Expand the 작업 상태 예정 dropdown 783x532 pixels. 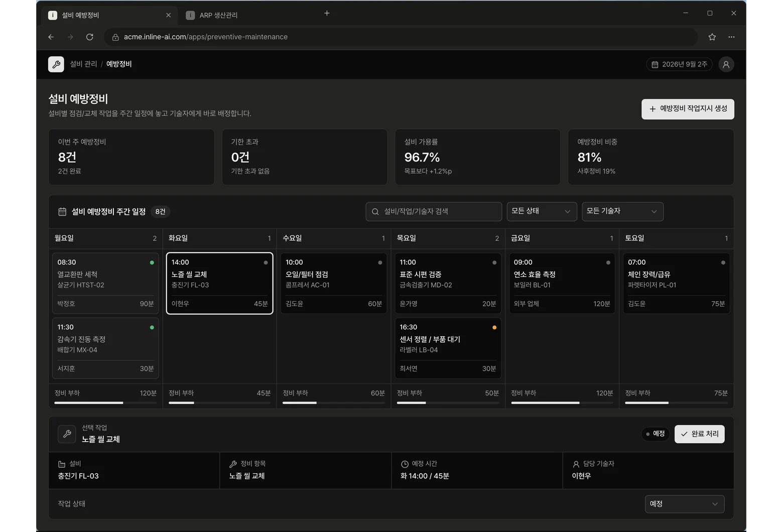684,504
